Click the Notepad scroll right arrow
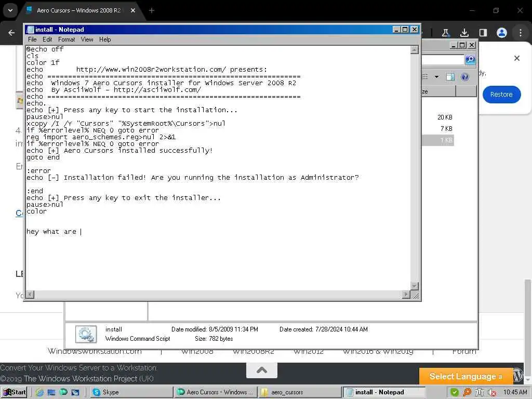This screenshot has width=532, height=399. (406, 295)
